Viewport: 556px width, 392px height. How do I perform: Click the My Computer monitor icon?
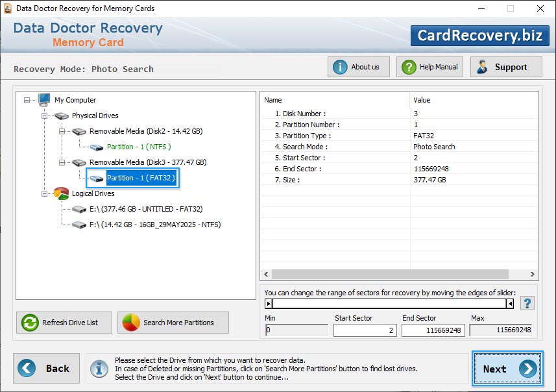point(44,100)
